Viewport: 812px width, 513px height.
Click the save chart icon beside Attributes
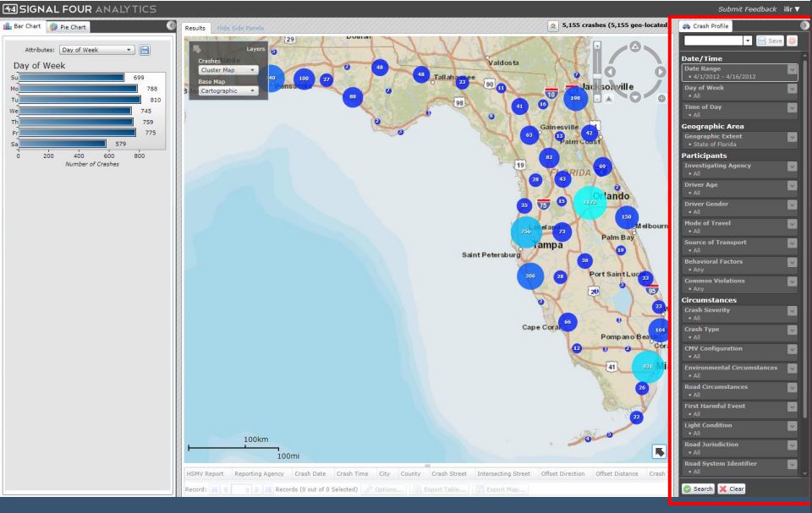tap(145, 51)
